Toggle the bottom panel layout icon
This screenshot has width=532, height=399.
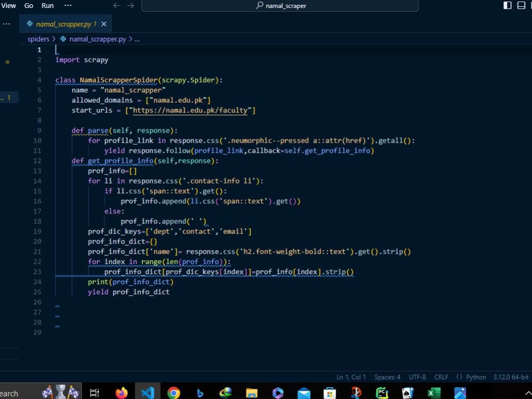click(521, 5)
